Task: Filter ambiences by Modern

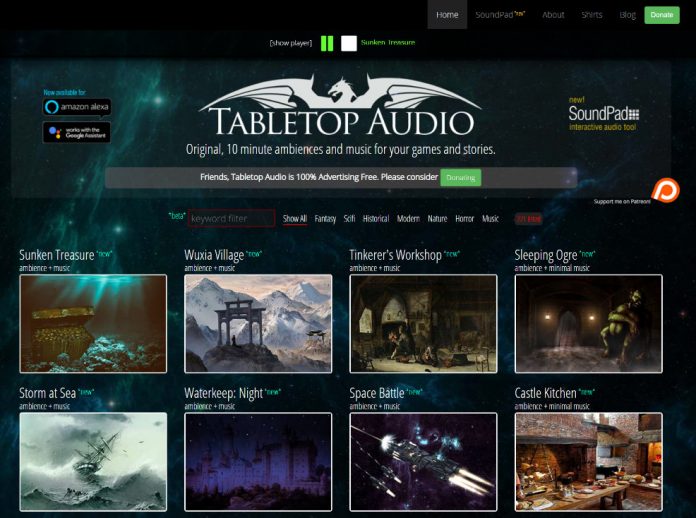Action: tap(408, 219)
